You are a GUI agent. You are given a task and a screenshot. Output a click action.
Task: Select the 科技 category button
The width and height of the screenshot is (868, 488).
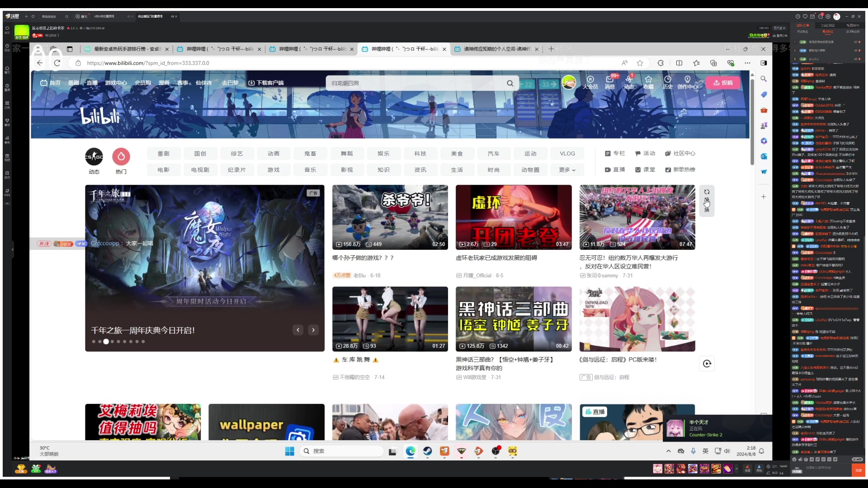coord(420,154)
